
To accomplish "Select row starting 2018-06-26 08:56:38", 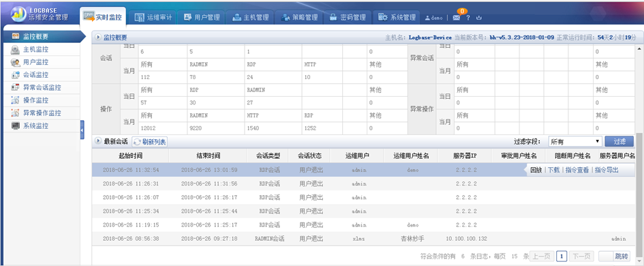I will coord(363,239).
